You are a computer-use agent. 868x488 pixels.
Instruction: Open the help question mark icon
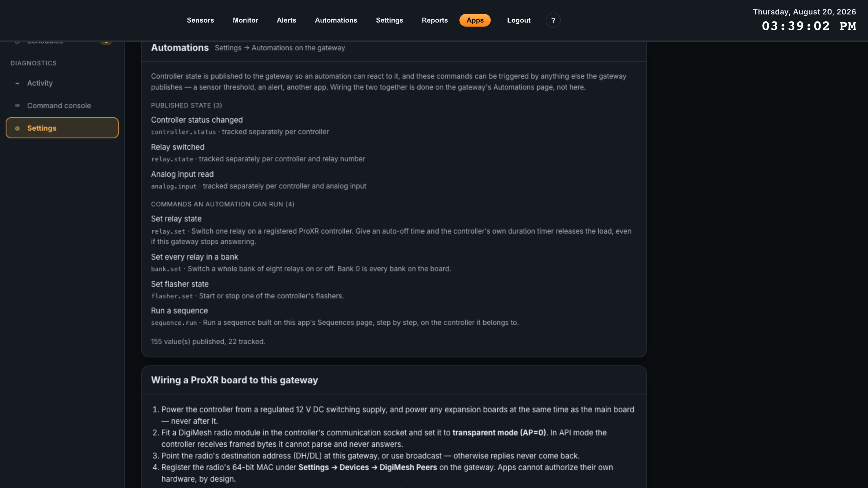click(553, 20)
